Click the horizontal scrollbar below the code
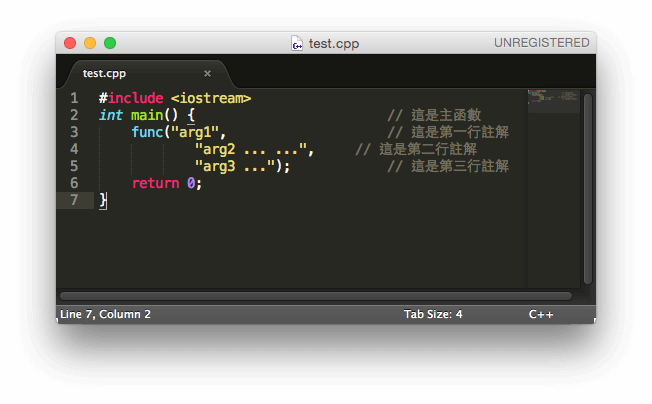652x404 pixels. [x=316, y=295]
